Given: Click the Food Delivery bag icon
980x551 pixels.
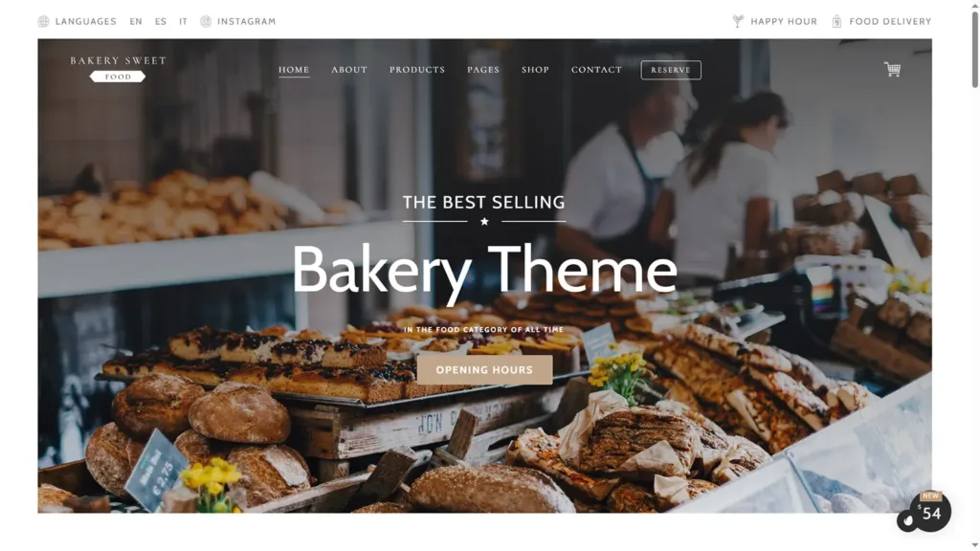Looking at the screenshot, I should point(836,21).
